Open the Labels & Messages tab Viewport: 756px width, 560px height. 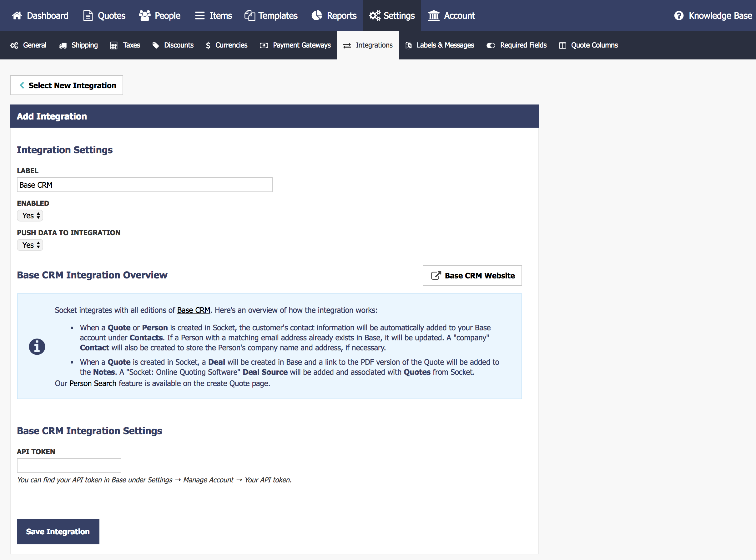coord(440,45)
